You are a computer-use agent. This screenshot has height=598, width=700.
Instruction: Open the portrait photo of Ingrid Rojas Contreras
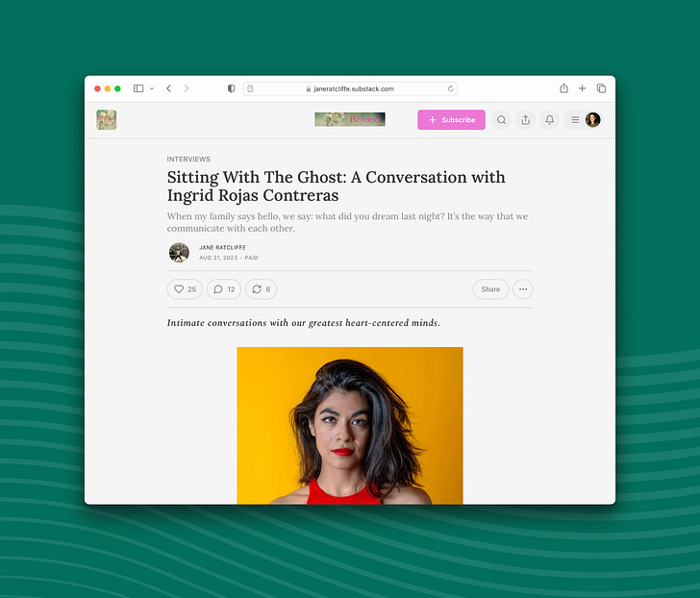pos(350,426)
